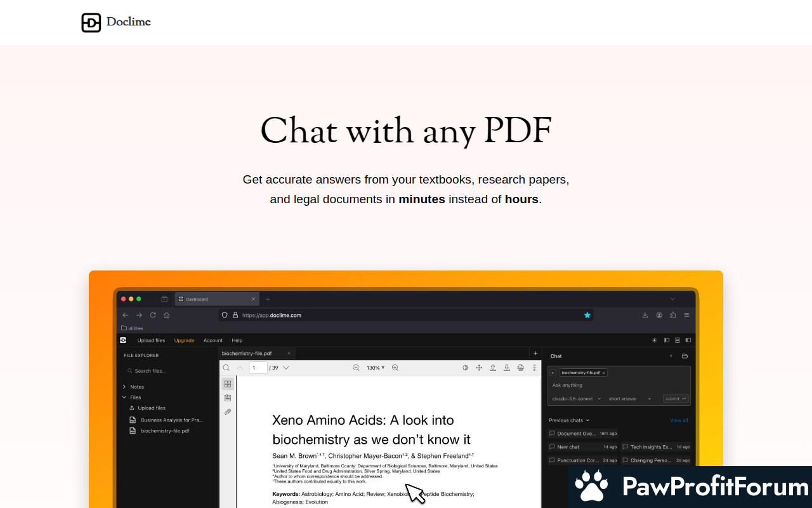Click the zoom out magnifier icon
The image size is (812, 508).
pyautogui.click(x=356, y=368)
